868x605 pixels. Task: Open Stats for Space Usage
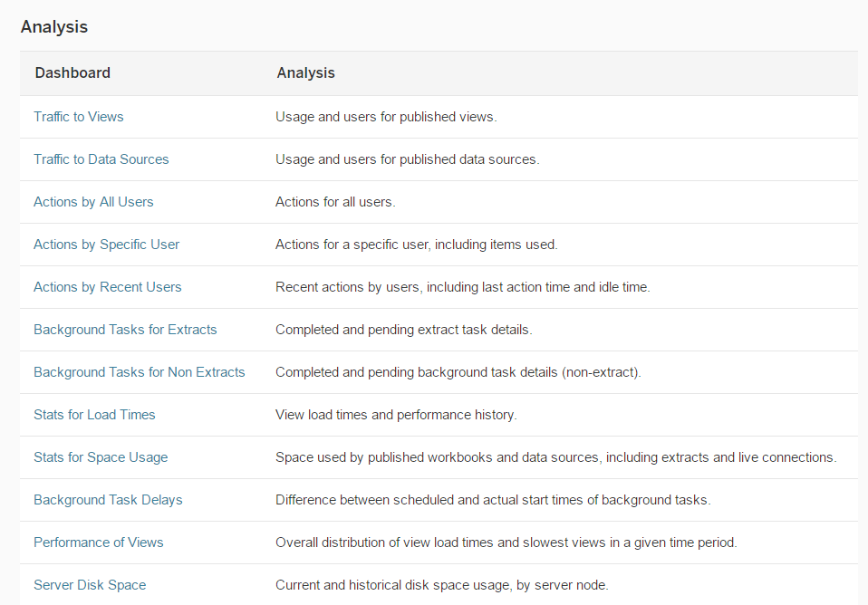click(101, 457)
